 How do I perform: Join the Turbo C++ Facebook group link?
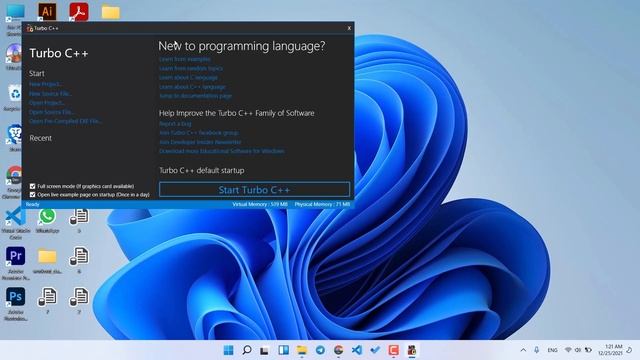[199, 133]
